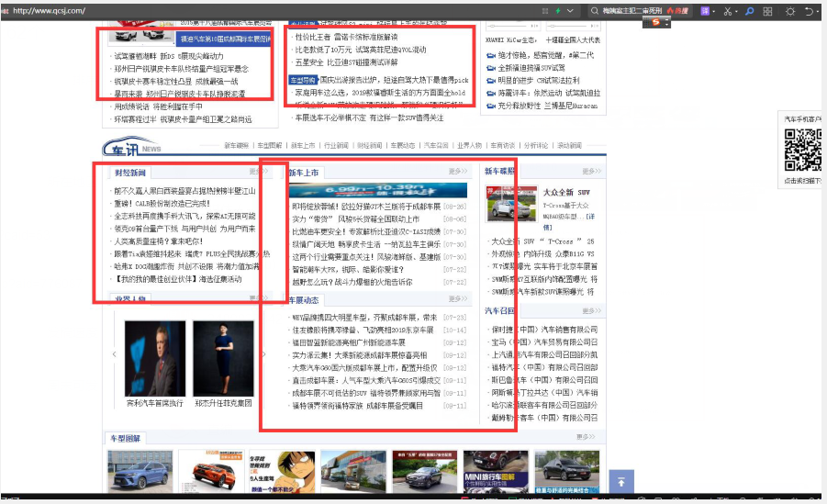The image size is (827, 504).
Task: Click 更多>> beside 新车上市 section
Action: 458,171
